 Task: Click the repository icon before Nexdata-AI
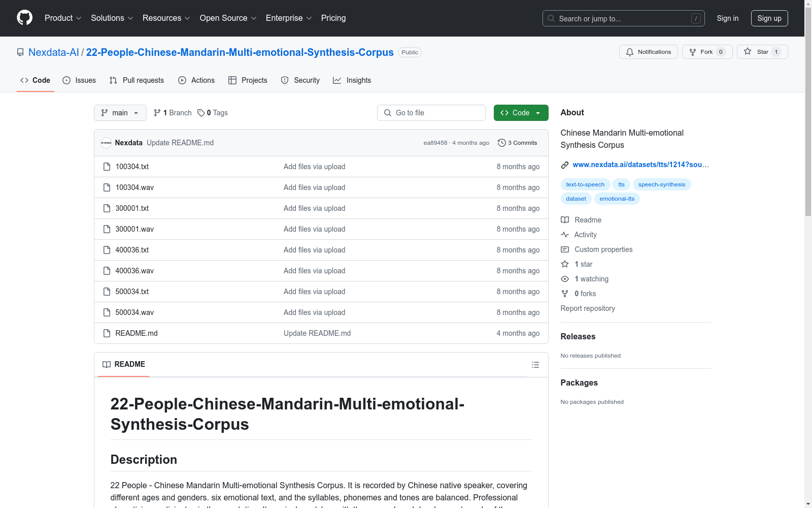(x=20, y=52)
